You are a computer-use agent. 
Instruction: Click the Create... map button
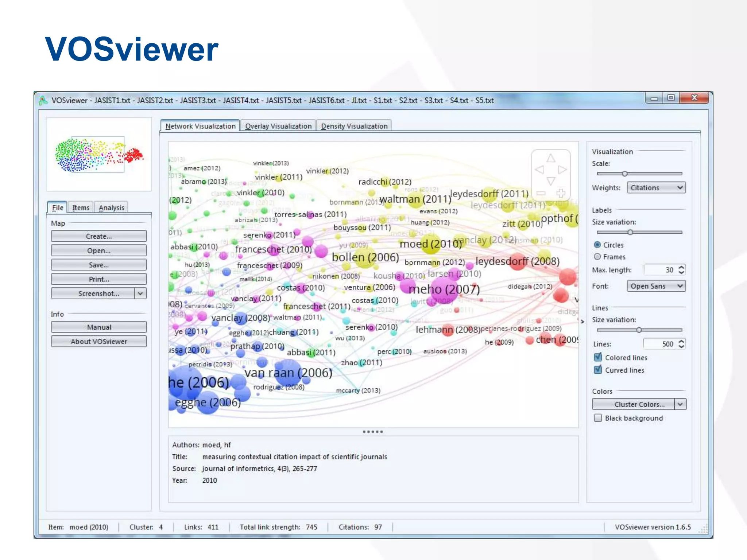(99, 236)
